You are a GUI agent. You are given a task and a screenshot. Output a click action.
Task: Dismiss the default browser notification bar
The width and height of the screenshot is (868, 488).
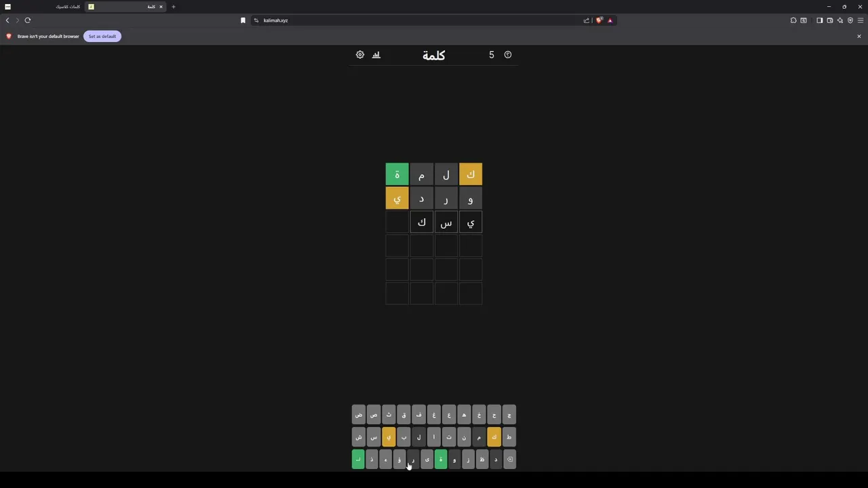859,36
